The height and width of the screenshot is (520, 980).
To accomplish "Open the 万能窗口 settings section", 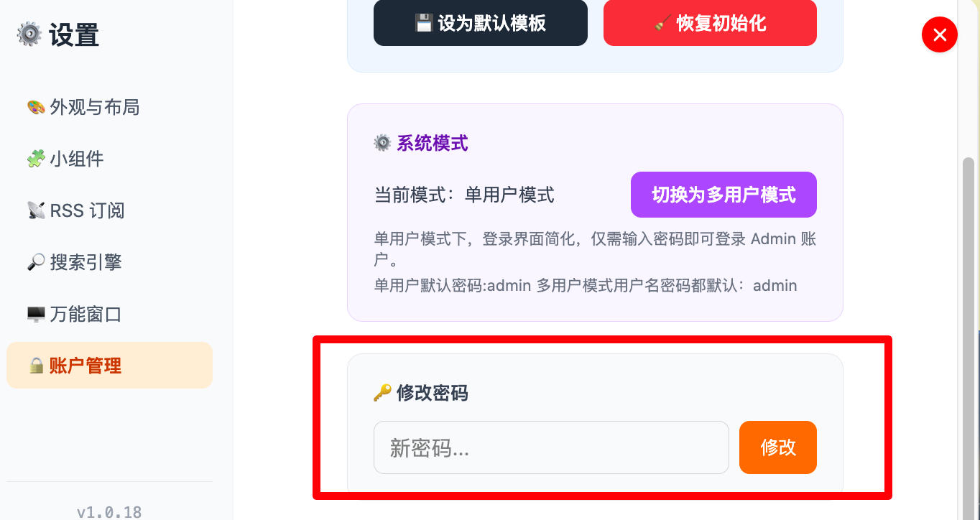I will click(85, 314).
